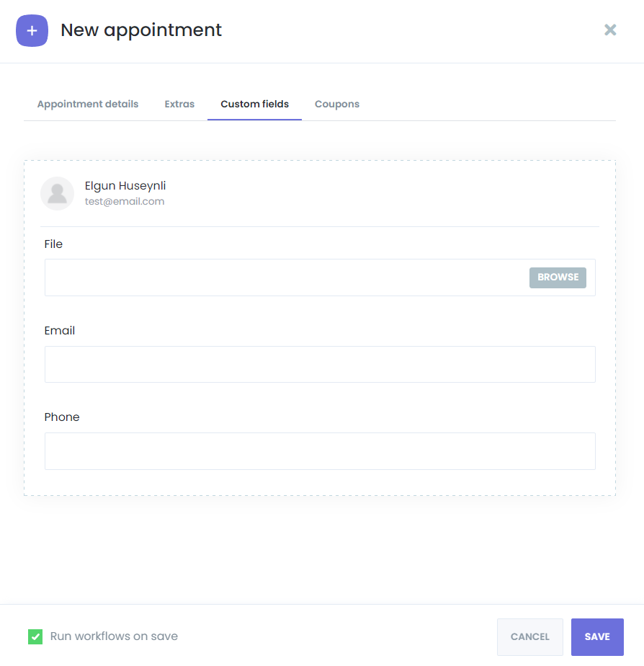Click the New appointment title text
This screenshot has height=666, width=644.
pos(141,30)
